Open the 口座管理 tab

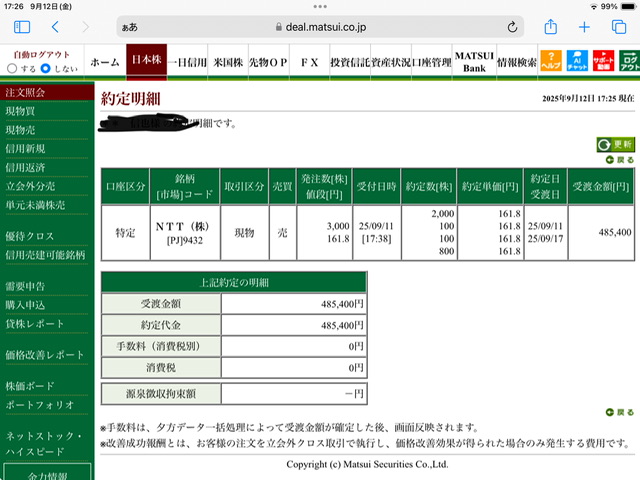(x=432, y=62)
